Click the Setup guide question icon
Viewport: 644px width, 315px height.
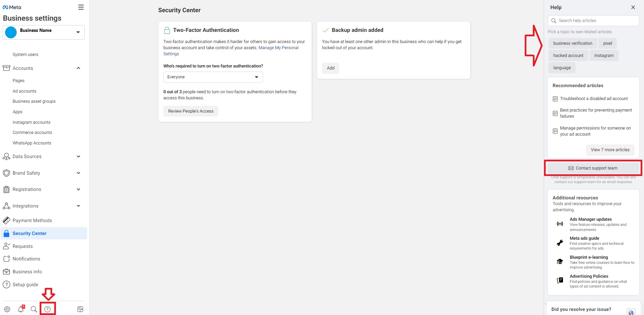6,284
